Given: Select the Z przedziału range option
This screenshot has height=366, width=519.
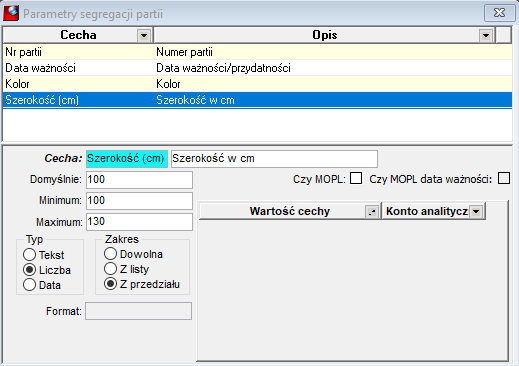Looking at the screenshot, I should pyautogui.click(x=110, y=284).
